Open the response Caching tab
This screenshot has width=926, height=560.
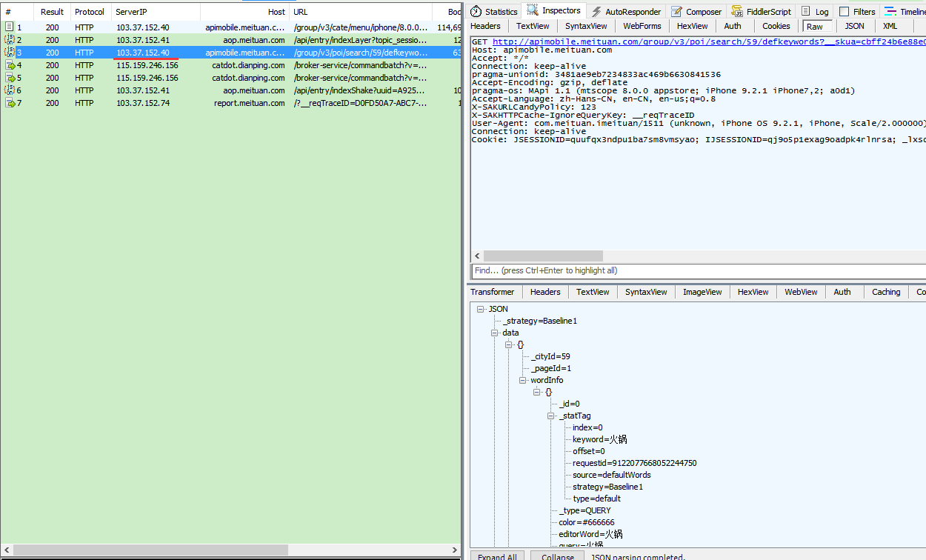[885, 292]
